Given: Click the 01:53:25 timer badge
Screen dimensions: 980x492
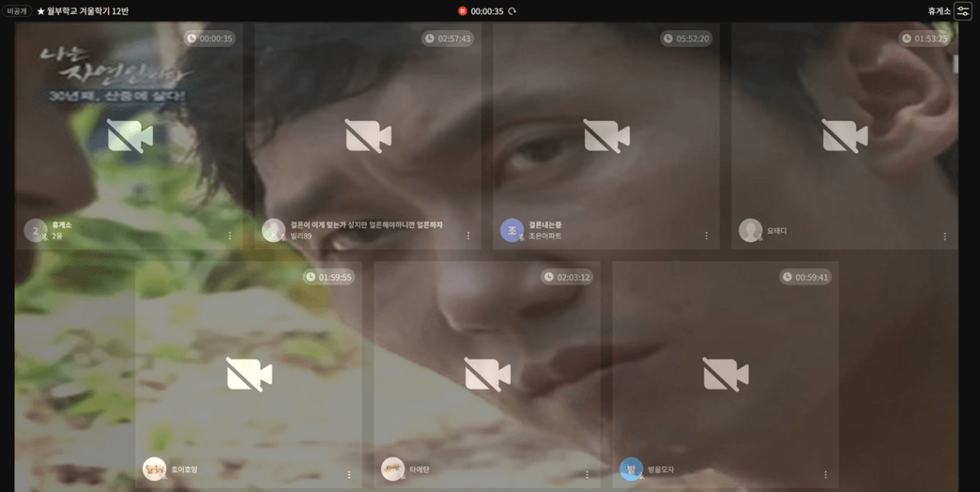Looking at the screenshot, I should (925, 39).
